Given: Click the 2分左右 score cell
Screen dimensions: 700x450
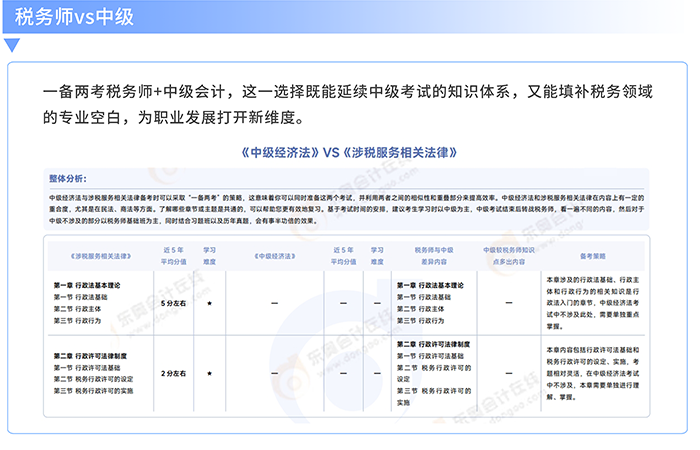Looking at the screenshot, I should coord(175,373).
